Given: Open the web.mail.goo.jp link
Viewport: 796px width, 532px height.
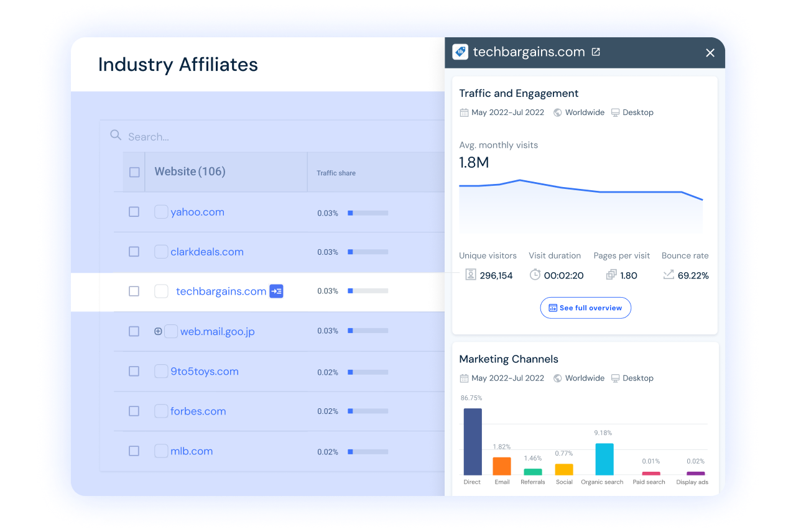Looking at the screenshot, I should (x=218, y=331).
